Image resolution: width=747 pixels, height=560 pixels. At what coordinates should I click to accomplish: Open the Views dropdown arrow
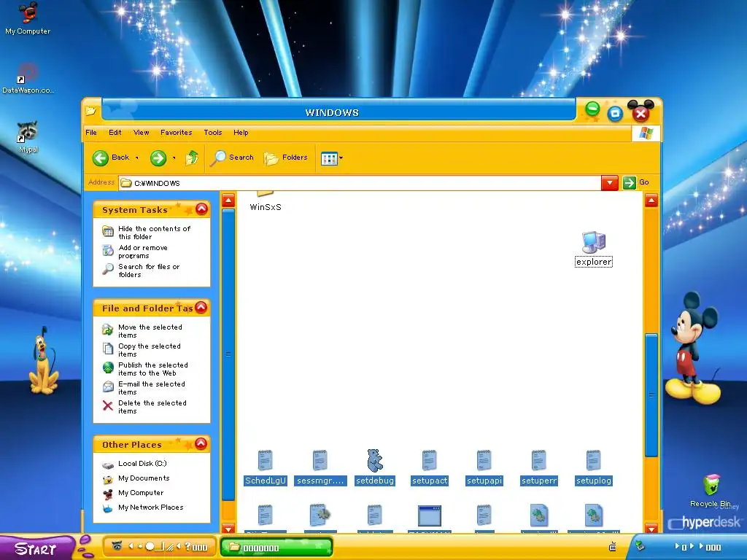[341, 158]
